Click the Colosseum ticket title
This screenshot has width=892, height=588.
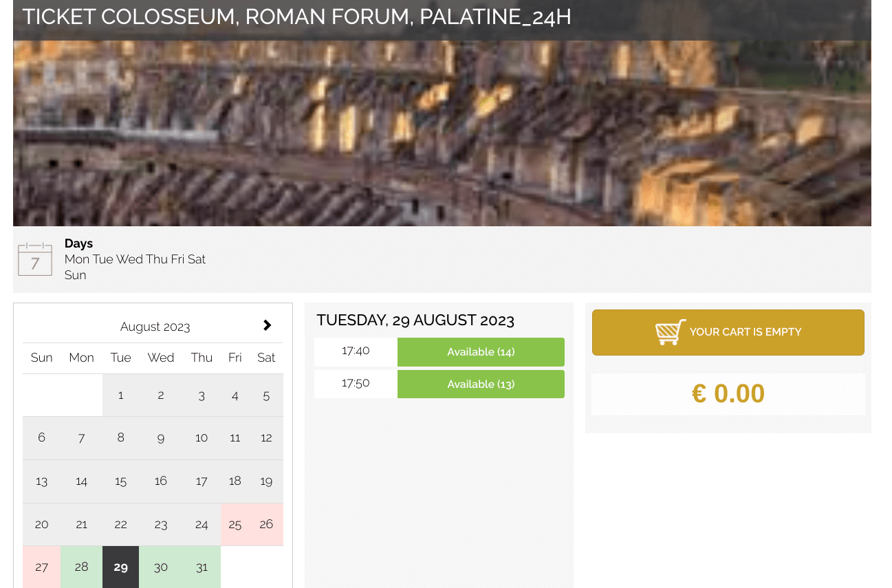297,17
